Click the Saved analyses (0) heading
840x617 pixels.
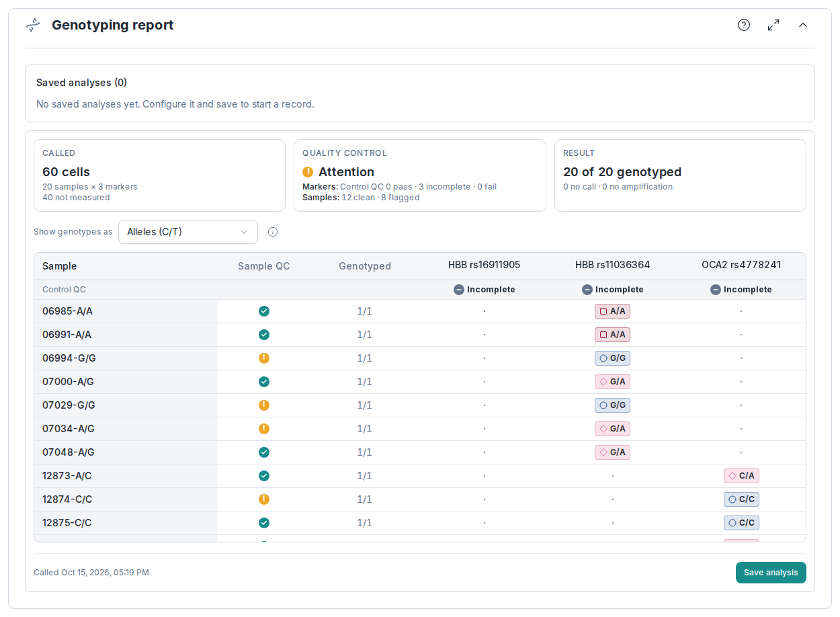(81, 83)
